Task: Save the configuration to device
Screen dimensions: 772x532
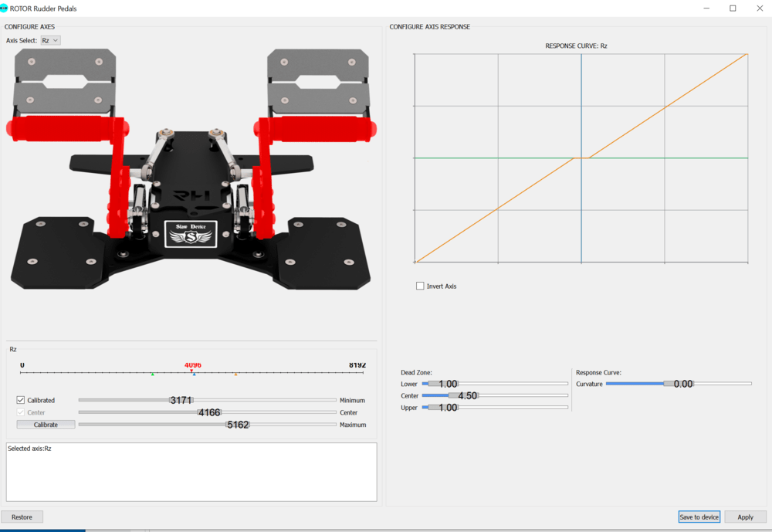Action: point(699,517)
